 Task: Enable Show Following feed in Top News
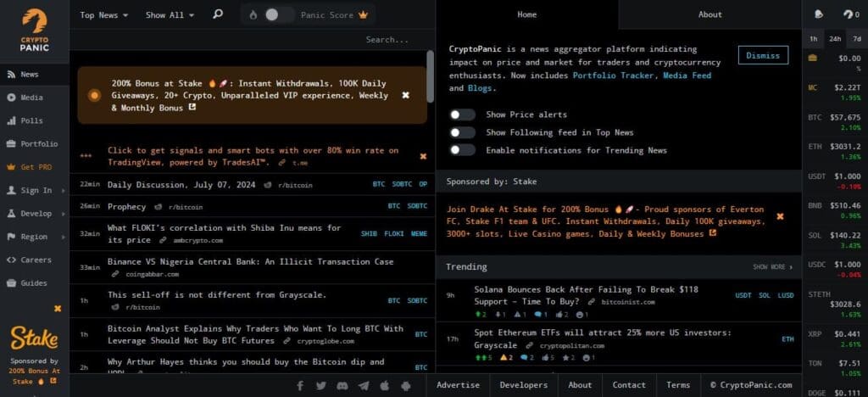click(462, 132)
